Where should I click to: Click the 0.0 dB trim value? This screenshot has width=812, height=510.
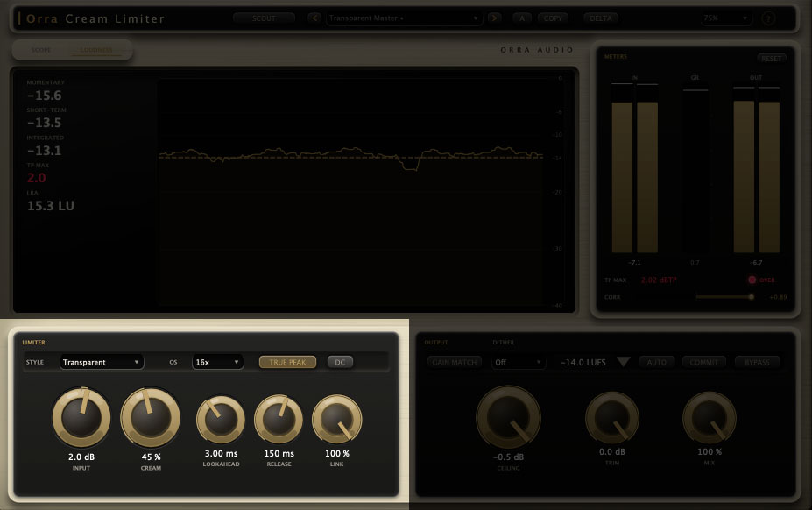(612, 452)
